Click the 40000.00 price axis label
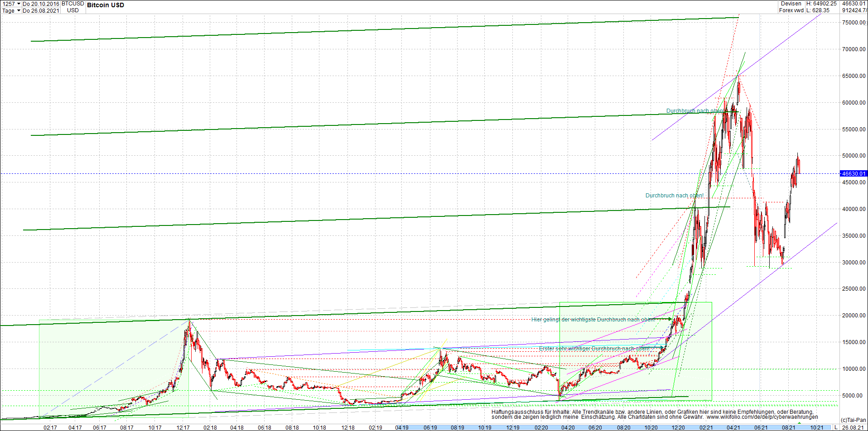Viewport: 868px width, 431px height. click(x=854, y=209)
